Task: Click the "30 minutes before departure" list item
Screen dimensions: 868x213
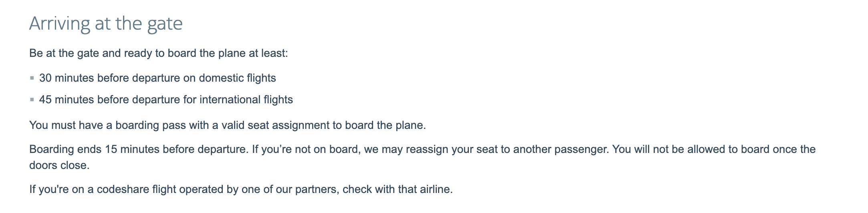Action: [157, 78]
